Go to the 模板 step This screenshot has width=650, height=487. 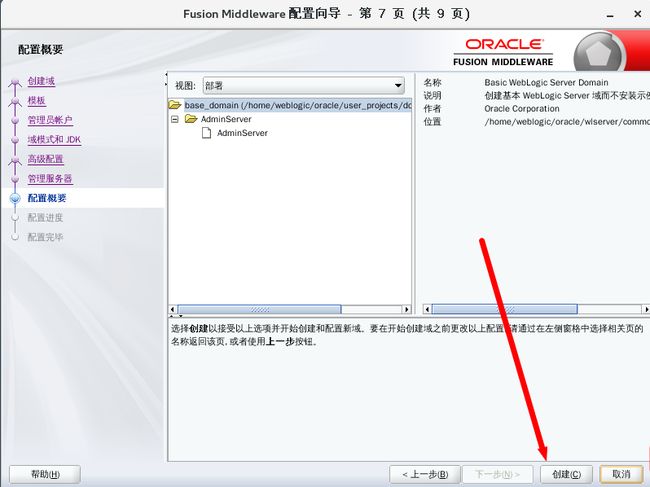36,100
